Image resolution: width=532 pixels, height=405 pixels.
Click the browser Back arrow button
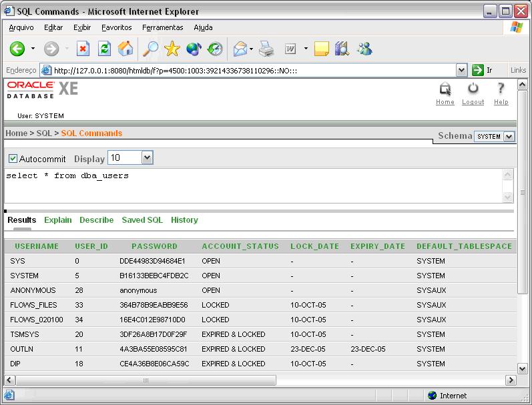tap(17, 49)
